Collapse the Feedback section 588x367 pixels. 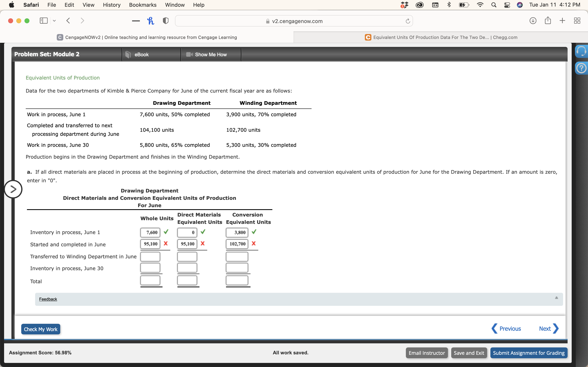[556, 298]
